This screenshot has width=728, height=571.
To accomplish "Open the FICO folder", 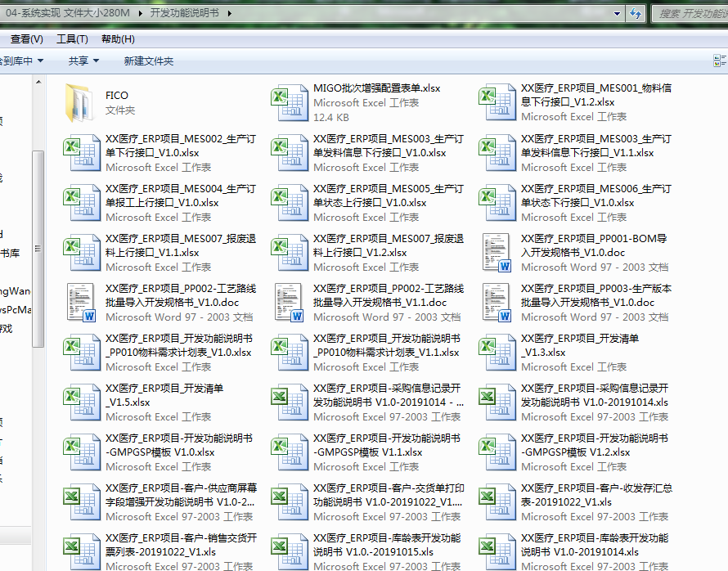I will click(x=80, y=102).
